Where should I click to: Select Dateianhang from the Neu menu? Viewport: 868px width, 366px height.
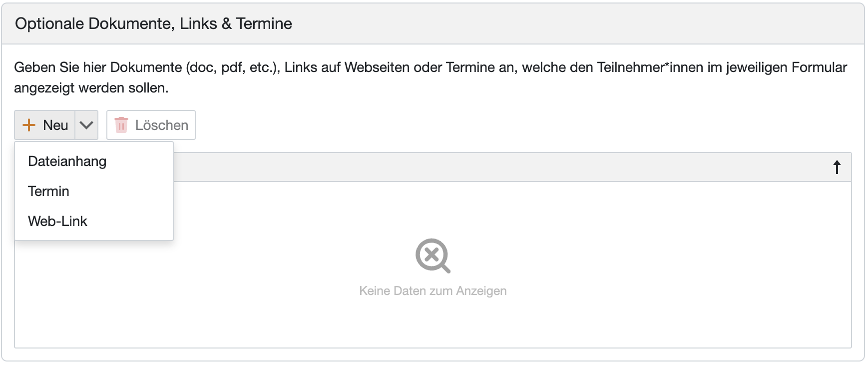(67, 161)
